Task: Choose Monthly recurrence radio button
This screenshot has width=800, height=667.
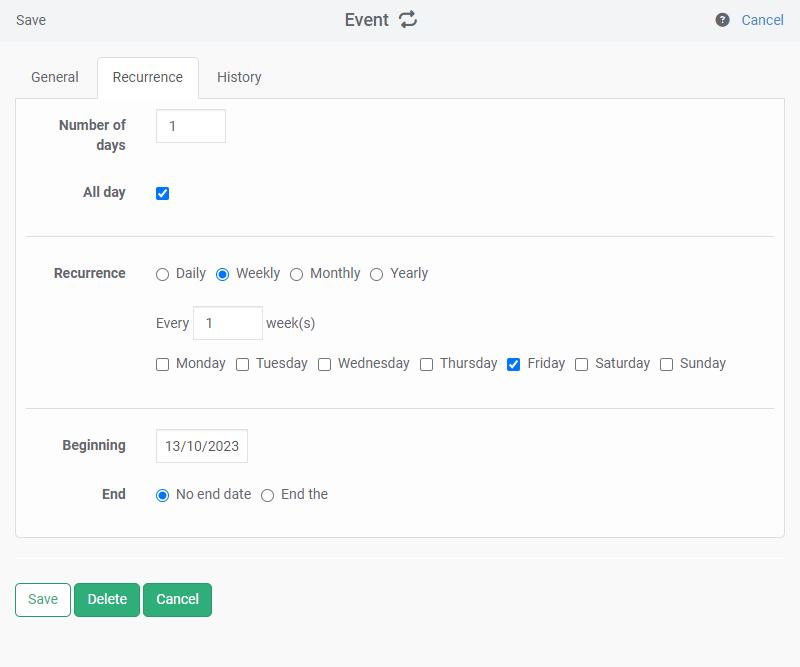Action: 297,274
